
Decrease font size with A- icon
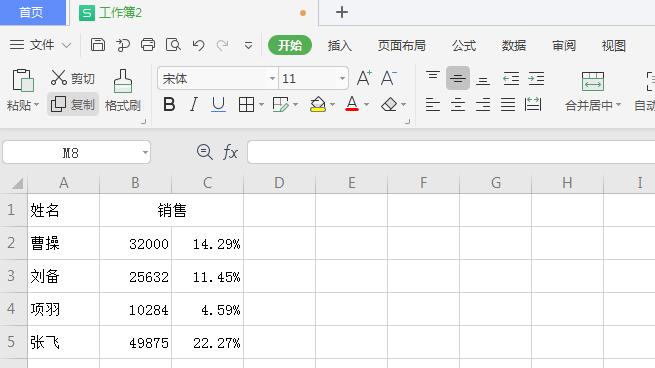coord(388,78)
